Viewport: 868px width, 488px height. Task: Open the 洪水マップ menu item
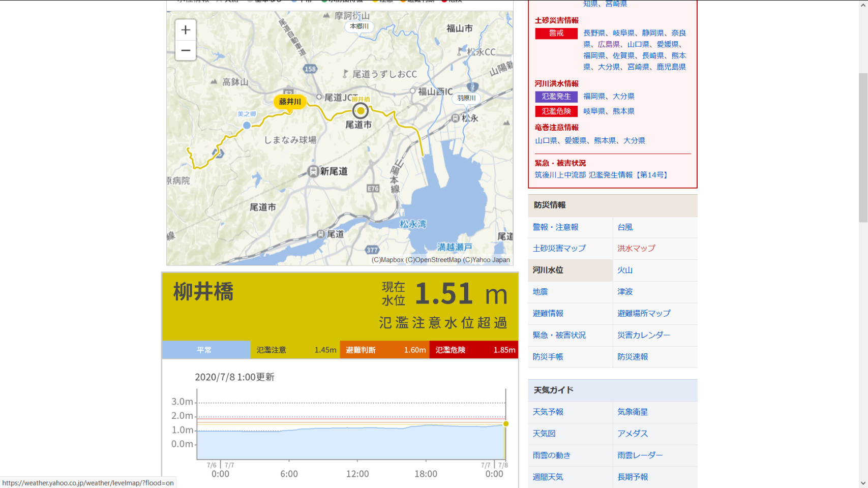(x=636, y=248)
